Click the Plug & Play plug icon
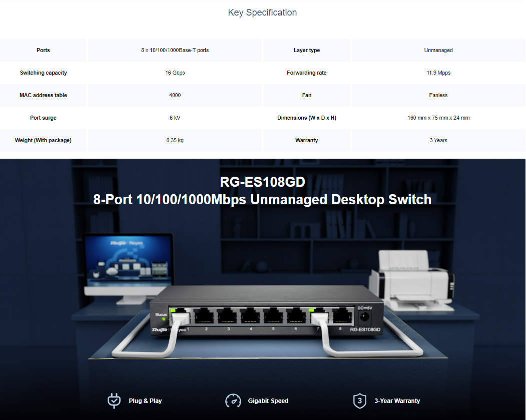The width and height of the screenshot is (526, 420). [x=114, y=400]
